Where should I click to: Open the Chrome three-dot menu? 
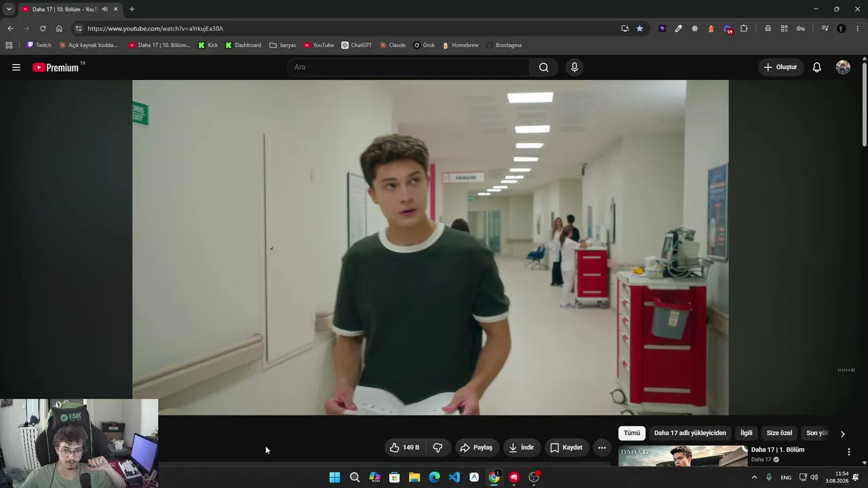(858, 28)
